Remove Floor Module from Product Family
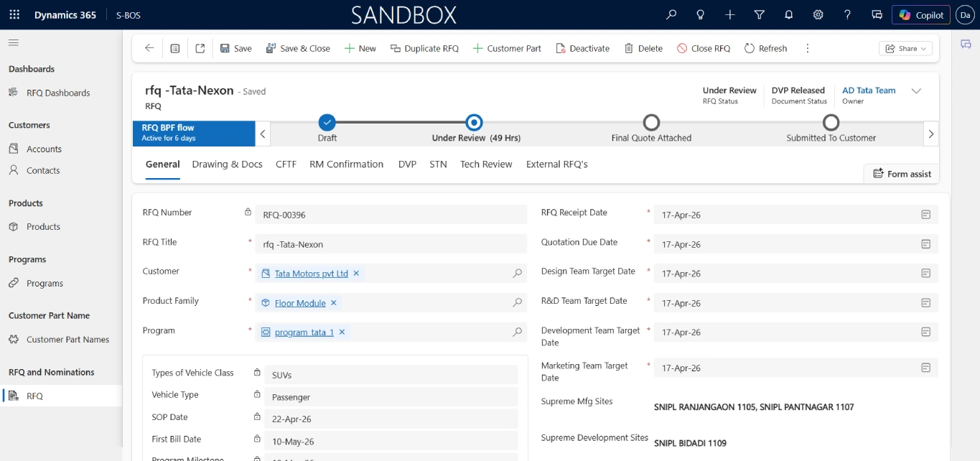This screenshot has height=461, width=980. pos(334,303)
